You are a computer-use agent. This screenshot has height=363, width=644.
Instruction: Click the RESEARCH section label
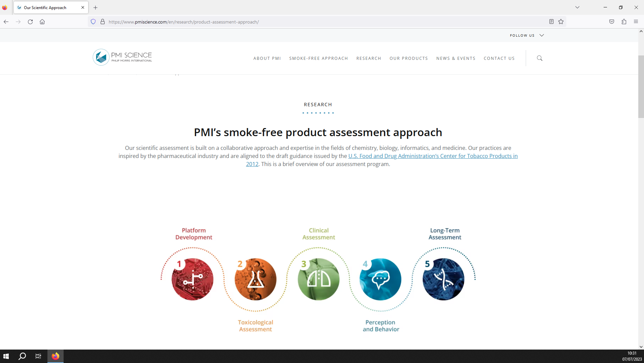pos(318,105)
